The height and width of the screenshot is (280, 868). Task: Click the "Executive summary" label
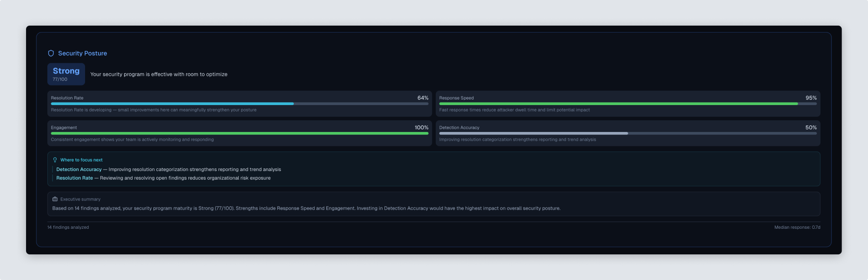pos(80,199)
